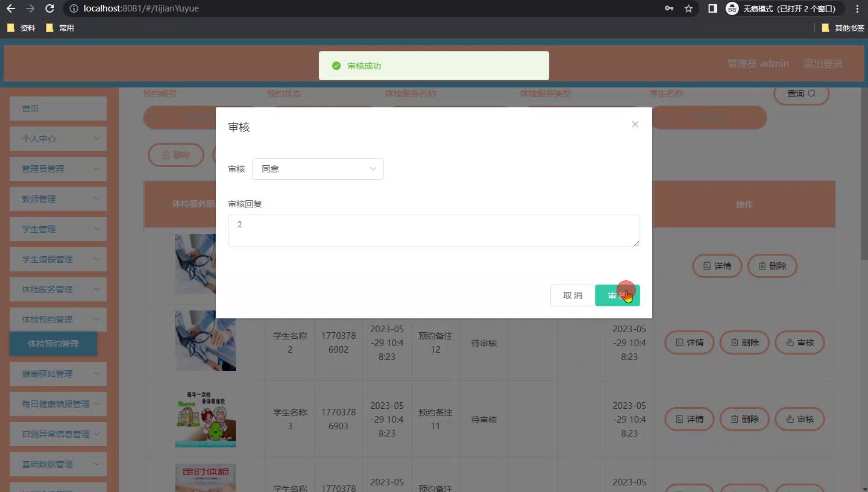868x492 pixels.
Task: Open the saved passwords key icon
Action: point(669,8)
